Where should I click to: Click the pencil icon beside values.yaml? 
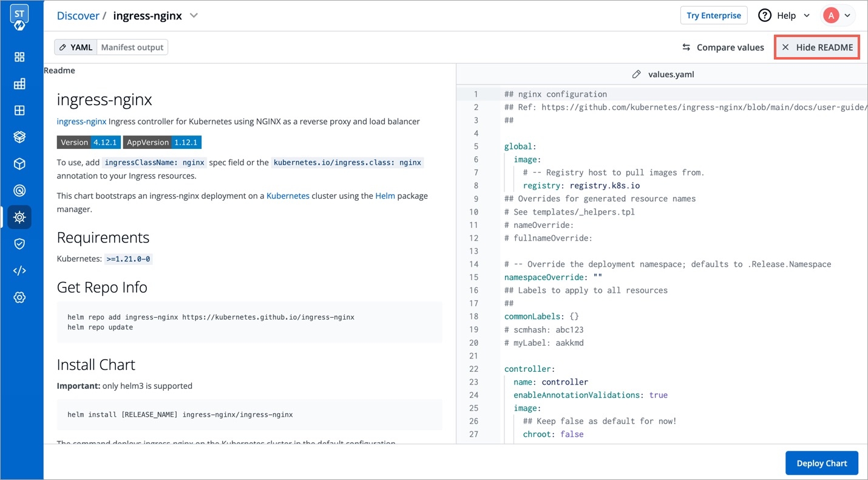(x=636, y=74)
